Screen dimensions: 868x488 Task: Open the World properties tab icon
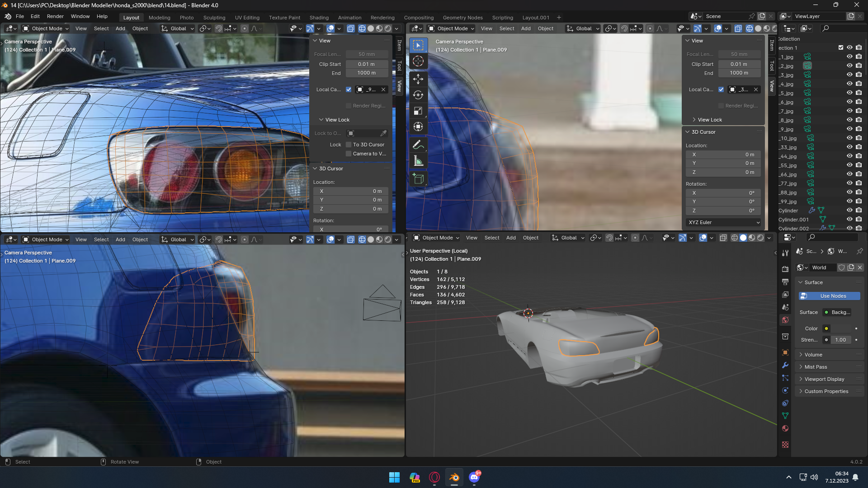pos(785,320)
